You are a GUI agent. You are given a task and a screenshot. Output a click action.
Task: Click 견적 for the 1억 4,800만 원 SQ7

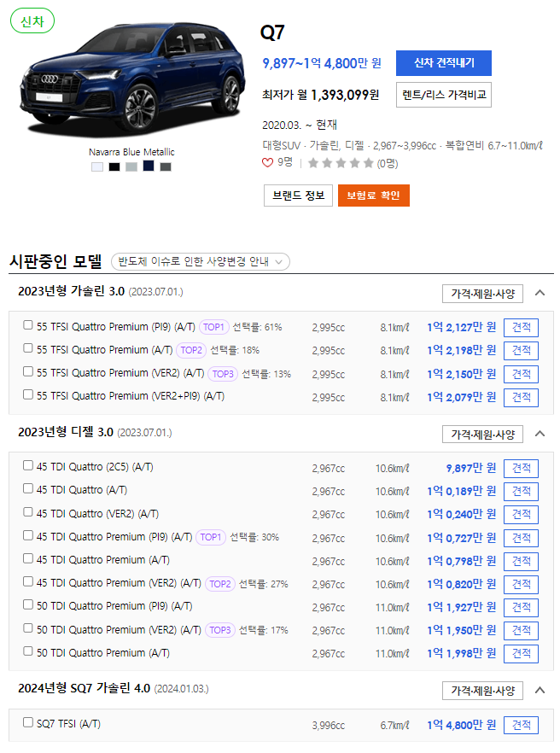521,725
